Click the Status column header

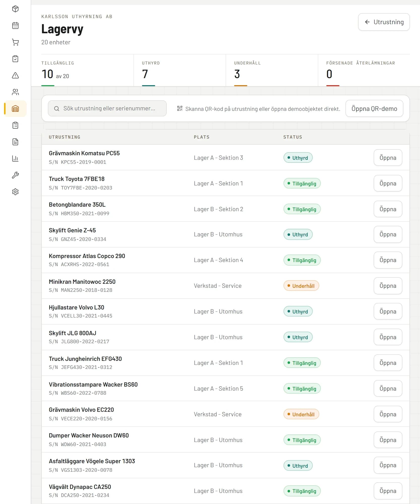pos(293,137)
